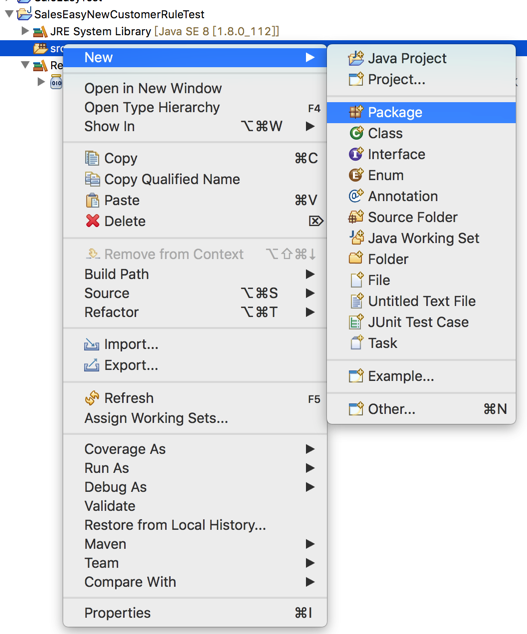Pick the Enum icon item
This screenshot has width=527, height=634.
tap(356, 175)
